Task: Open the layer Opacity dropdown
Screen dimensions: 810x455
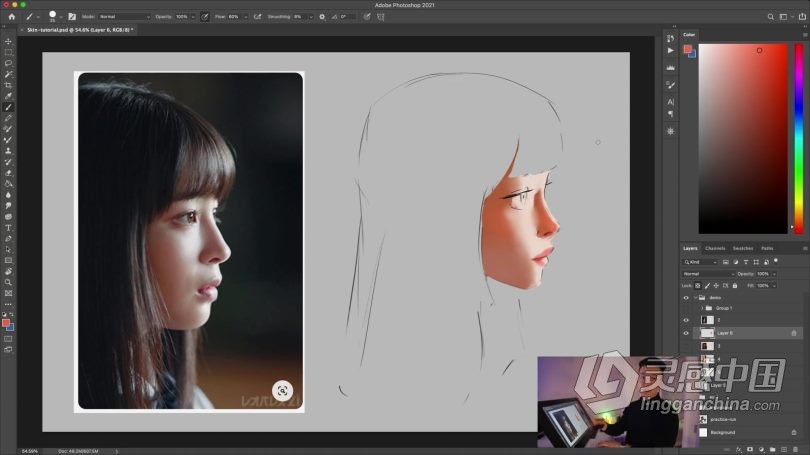Action: click(x=774, y=274)
